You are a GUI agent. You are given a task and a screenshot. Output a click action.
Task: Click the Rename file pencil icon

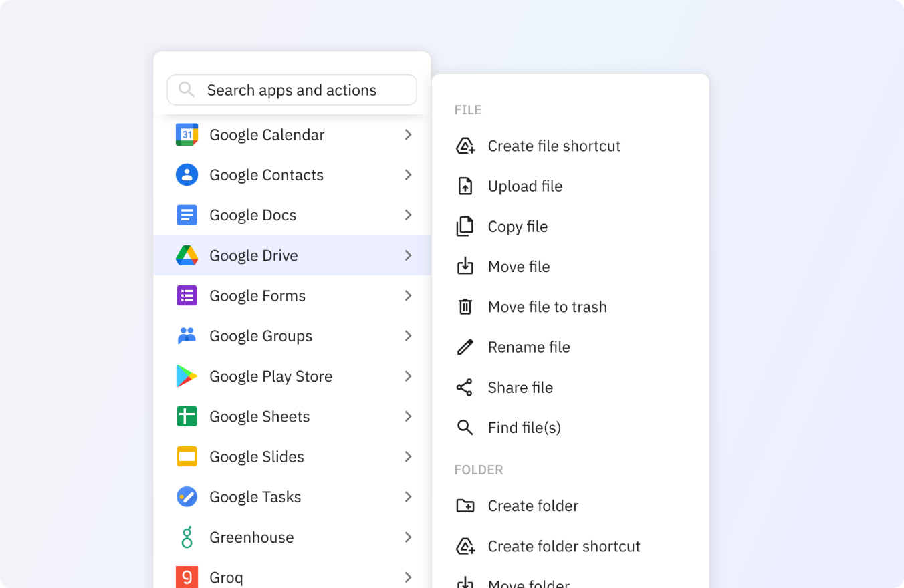tap(465, 347)
